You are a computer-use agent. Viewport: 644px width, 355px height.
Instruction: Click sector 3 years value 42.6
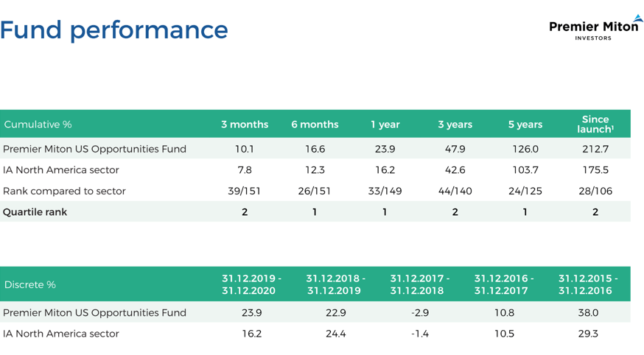pos(455,170)
